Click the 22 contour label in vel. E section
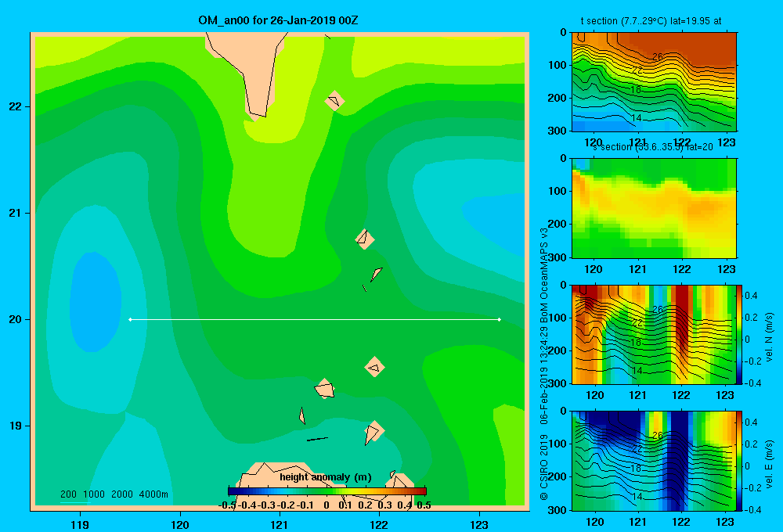Viewport: 783px width, 532px height. pyautogui.click(x=637, y=448)
